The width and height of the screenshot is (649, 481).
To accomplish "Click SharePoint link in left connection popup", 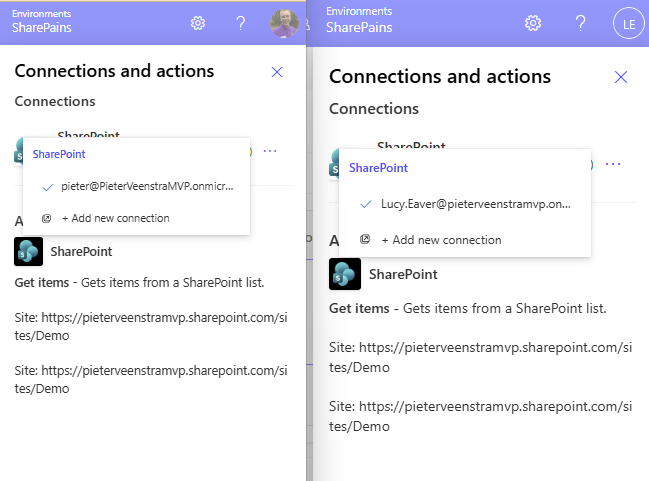I will (x=59, y=154).
